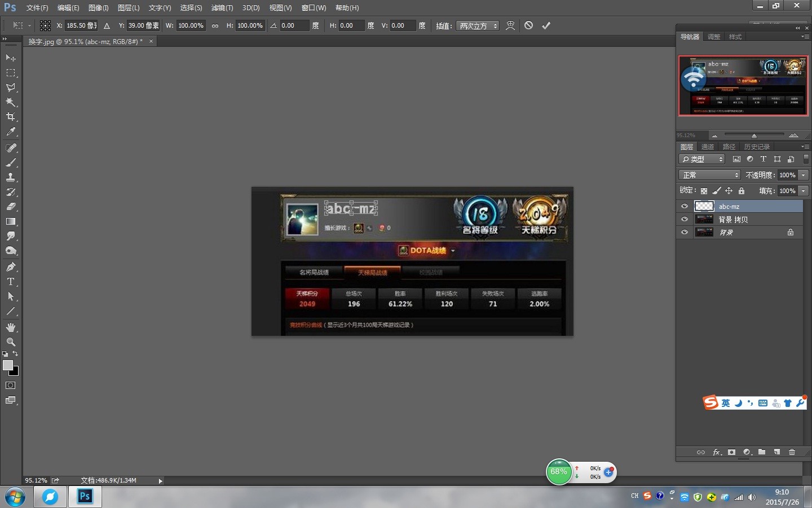Open the 正常 blend mode dropdown

point(709,175)
